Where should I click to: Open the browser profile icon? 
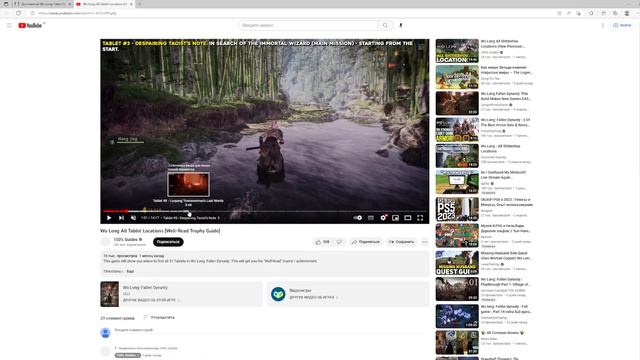(627, 13)
